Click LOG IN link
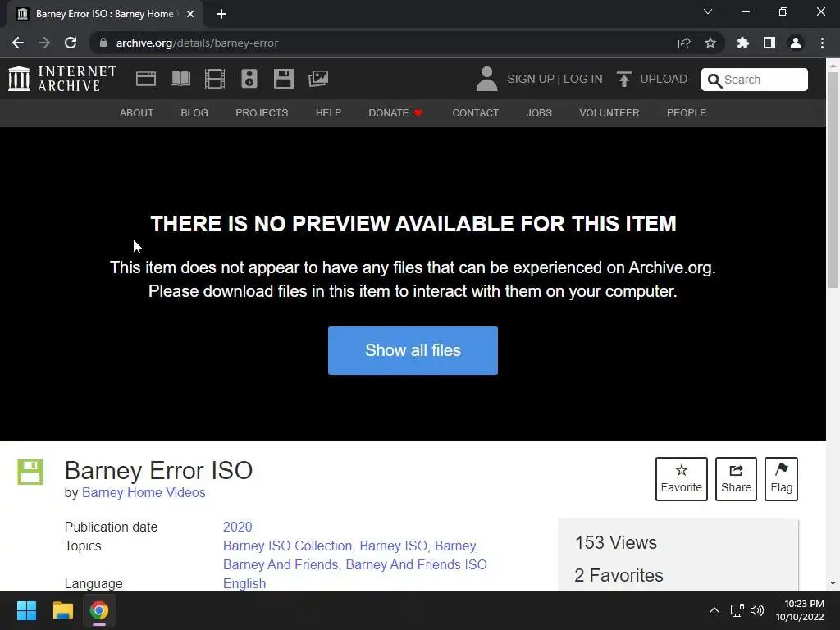840x630 pixels. coord(583,79)
